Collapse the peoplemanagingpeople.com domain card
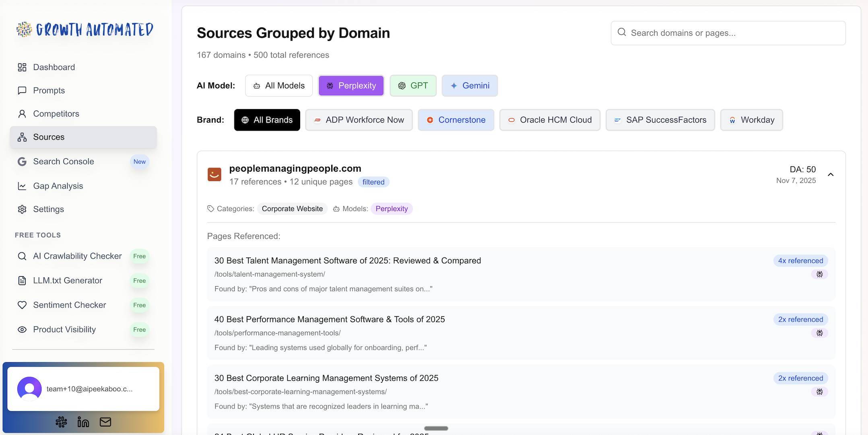868x435 pixels. (x=831, y=174)
